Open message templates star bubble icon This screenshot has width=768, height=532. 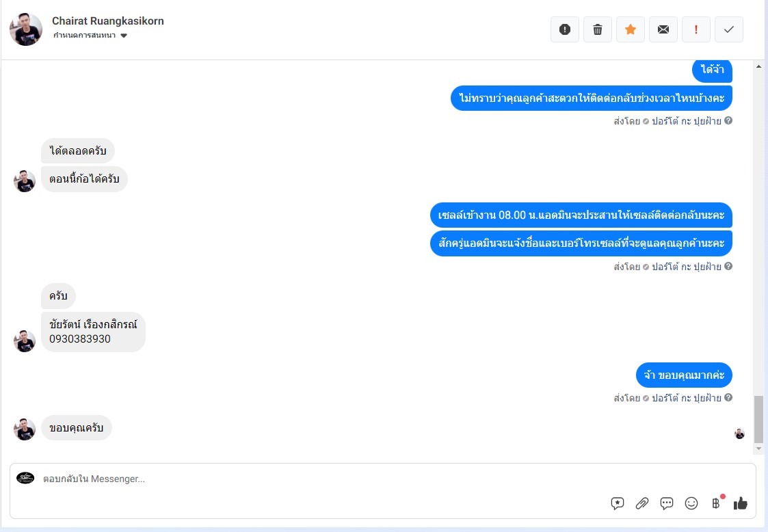click(618, 503)
